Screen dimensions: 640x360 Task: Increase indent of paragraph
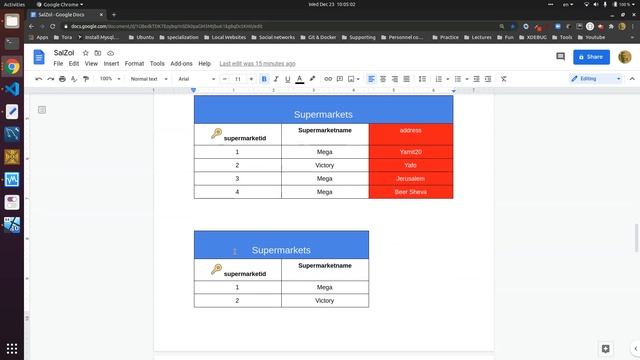pyautogui.click(x=488, y=79)
